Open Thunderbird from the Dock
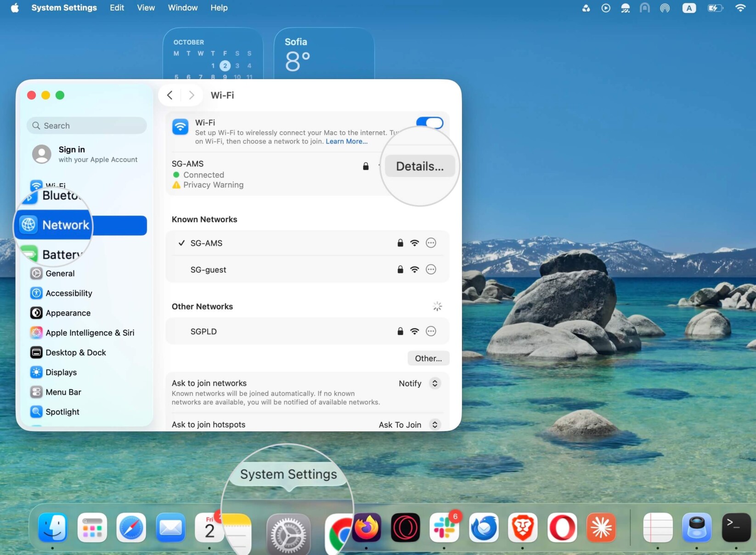The image size is (756, 555). [x=484, y=527]
